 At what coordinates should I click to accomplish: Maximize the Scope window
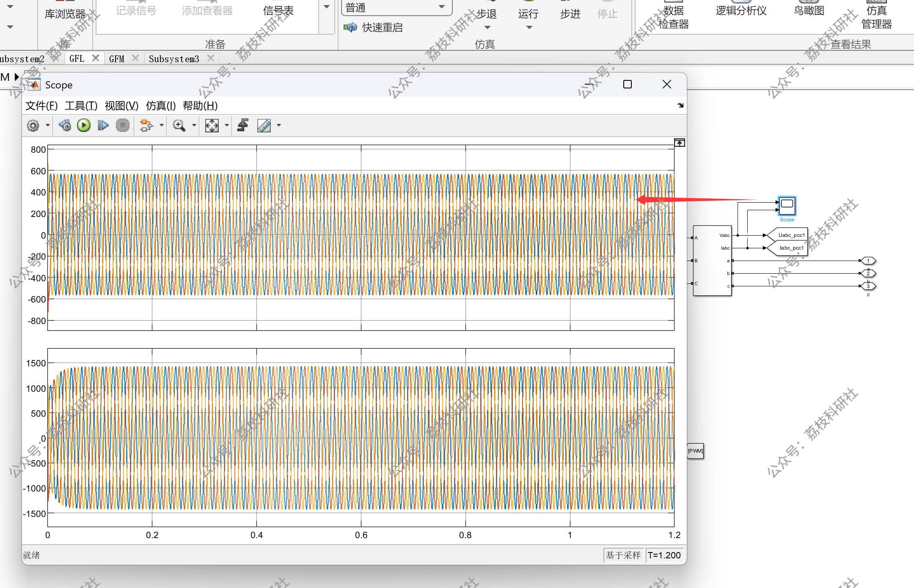point(628,85)
